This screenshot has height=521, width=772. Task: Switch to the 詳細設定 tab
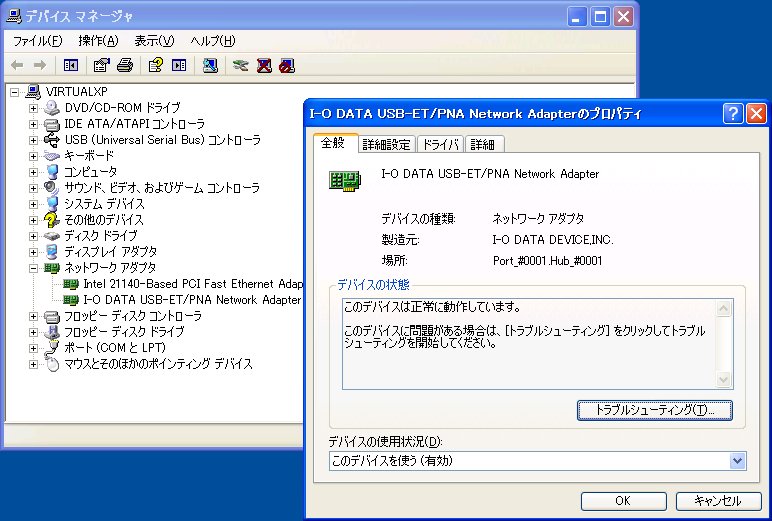coord(386,144)
